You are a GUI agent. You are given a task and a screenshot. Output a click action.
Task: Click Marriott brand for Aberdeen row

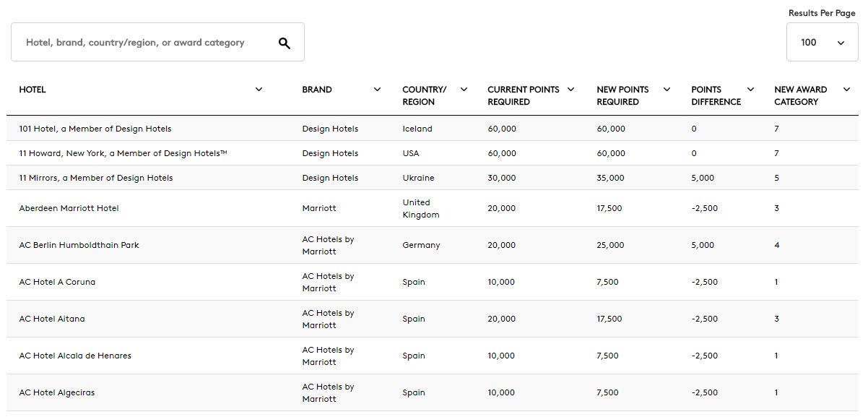point(318,208)
